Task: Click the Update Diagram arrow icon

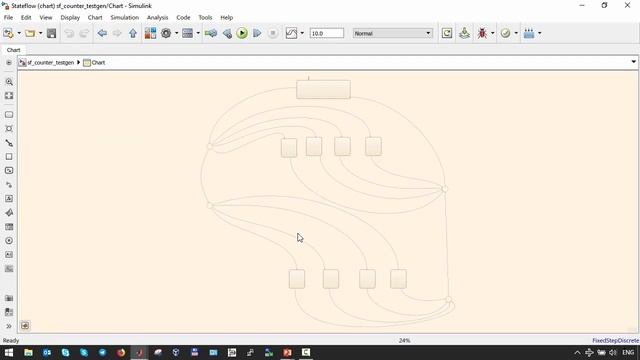Action: pos(211,33)
